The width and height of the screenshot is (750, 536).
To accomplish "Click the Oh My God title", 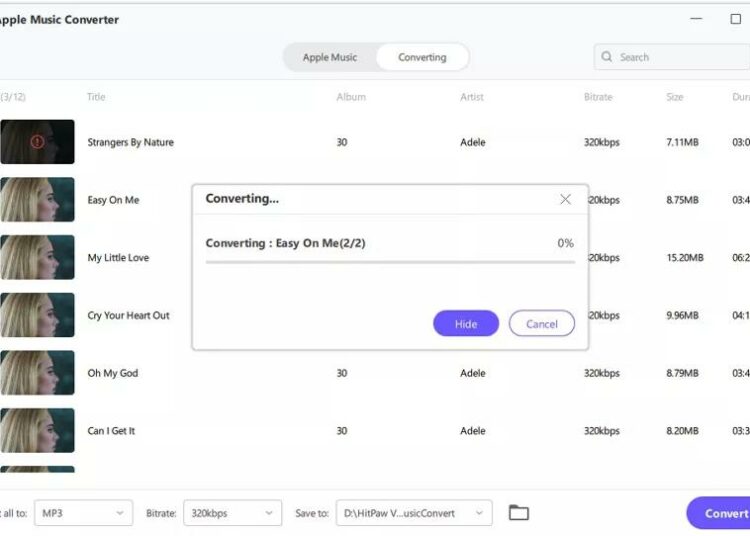I will point(112,373).
